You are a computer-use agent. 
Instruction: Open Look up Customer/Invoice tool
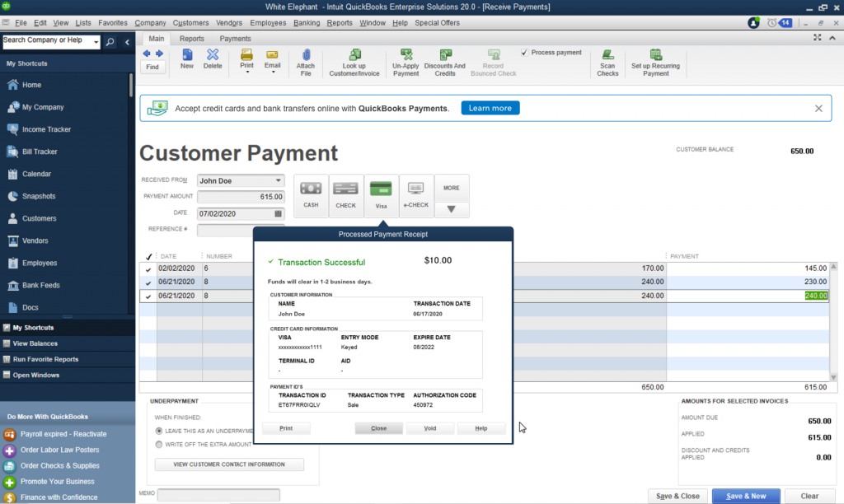pos(354,63)
